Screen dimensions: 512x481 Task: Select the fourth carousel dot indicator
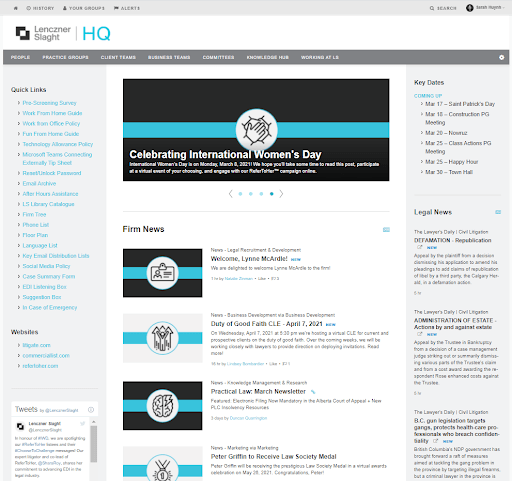pyautogui.click(x=272, y=194)
